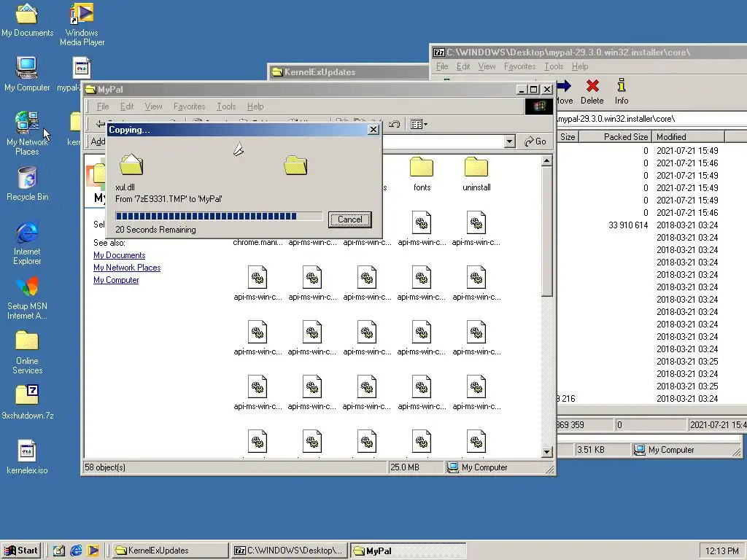
Task: Sort 7-Zip list by Modified column
Action: click(688, 136)
